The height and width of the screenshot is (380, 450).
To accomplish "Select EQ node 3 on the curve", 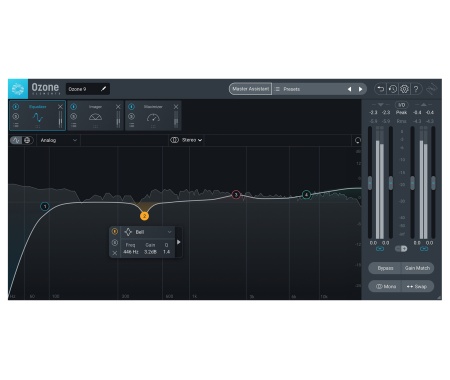I will 236,194.
